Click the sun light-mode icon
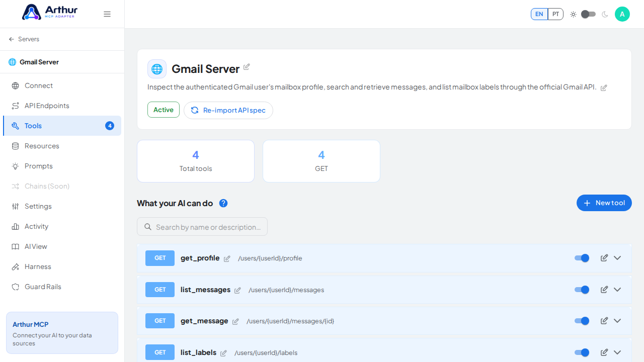The height and width of the screenshot is (362, 644). pyautogui.click(x=573, y=14)
